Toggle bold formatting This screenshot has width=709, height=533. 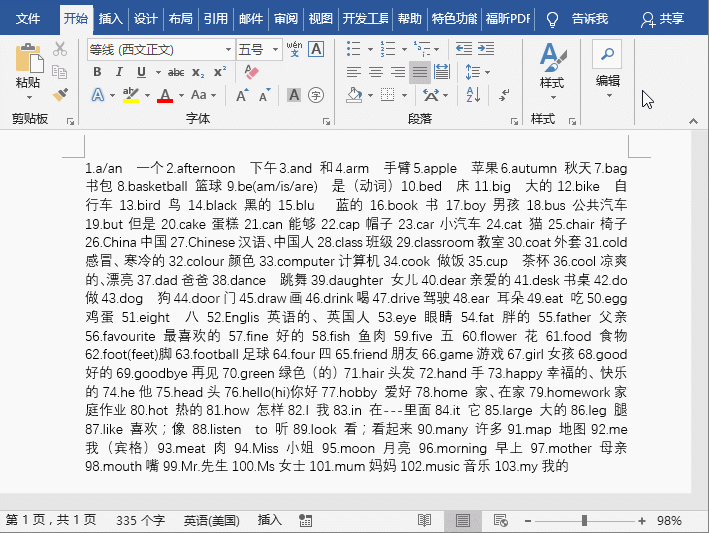click(97, 72)
